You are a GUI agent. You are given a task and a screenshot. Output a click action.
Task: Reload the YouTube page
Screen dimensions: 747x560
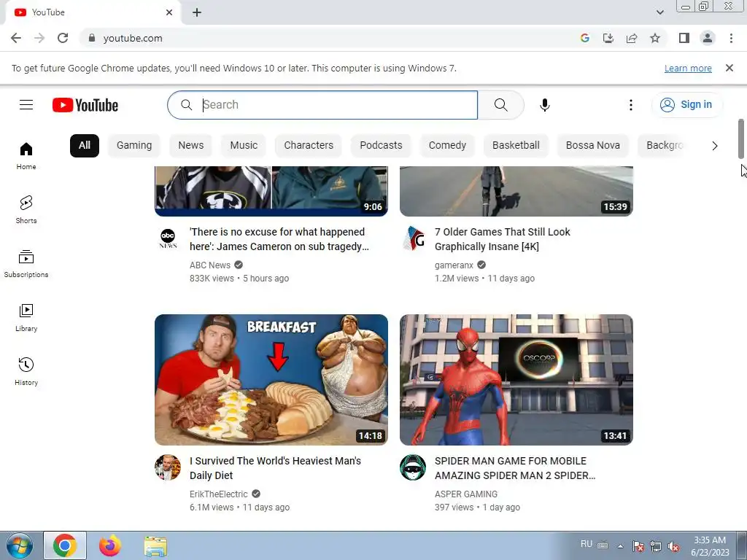(x=63, y=38)
